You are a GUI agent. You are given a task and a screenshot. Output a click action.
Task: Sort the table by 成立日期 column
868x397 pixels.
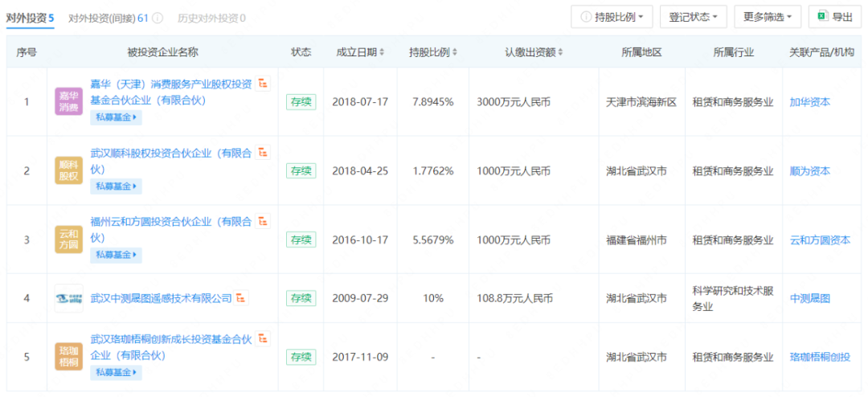(360, 52)
